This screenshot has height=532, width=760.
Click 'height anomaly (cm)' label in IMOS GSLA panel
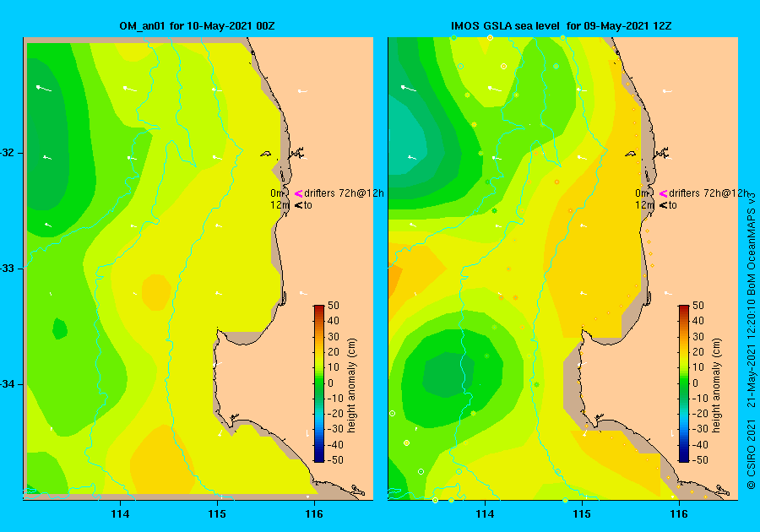[x=716, y=385]
